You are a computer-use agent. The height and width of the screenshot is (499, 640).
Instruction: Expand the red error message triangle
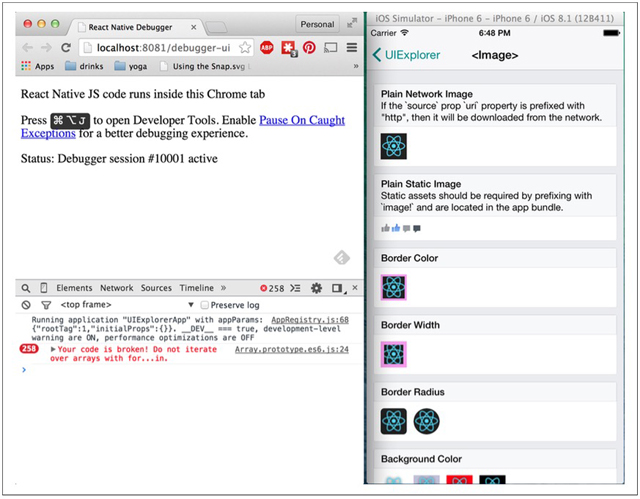53,349
